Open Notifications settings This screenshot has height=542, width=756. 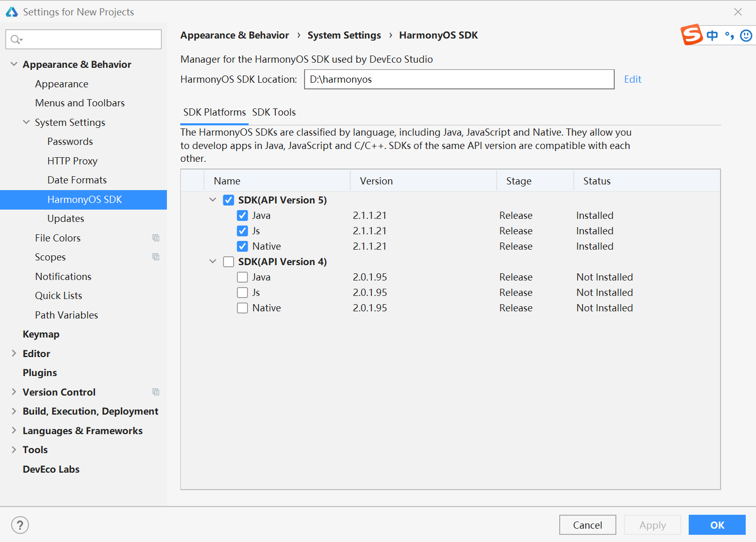point(63,276)
